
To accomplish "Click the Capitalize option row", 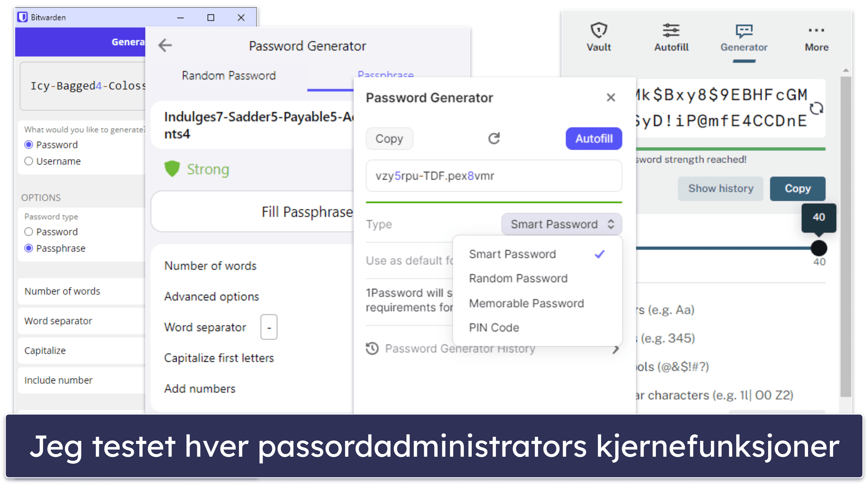I will pos(82,350).
